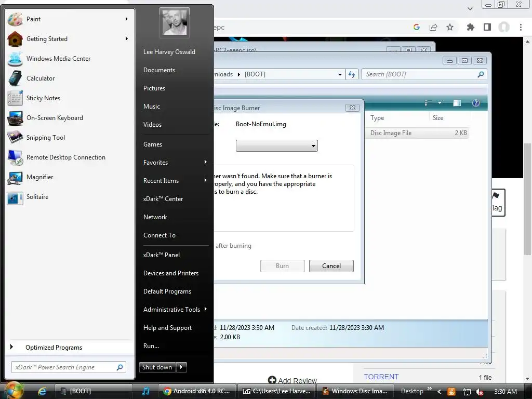Open Devices and Printers
The width and height of the screenshot is (532, 399).
[170, 273]
